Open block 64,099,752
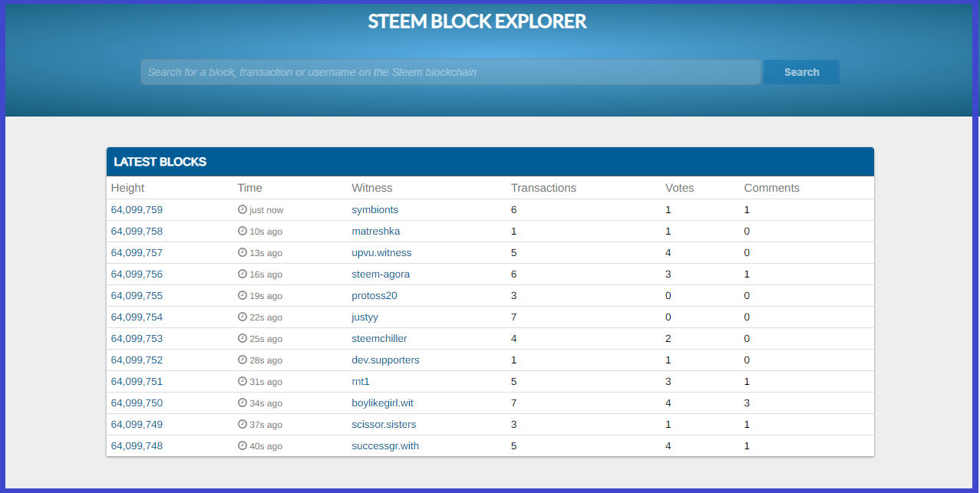 pos(137,360)
